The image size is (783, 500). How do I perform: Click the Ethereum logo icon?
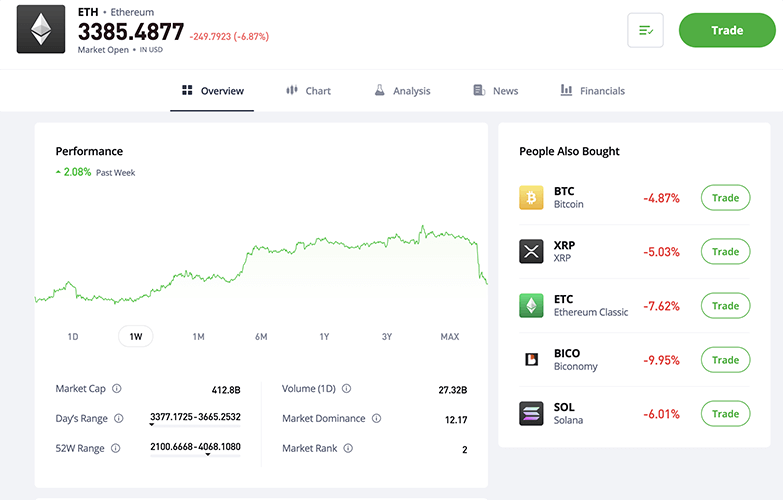41,30
